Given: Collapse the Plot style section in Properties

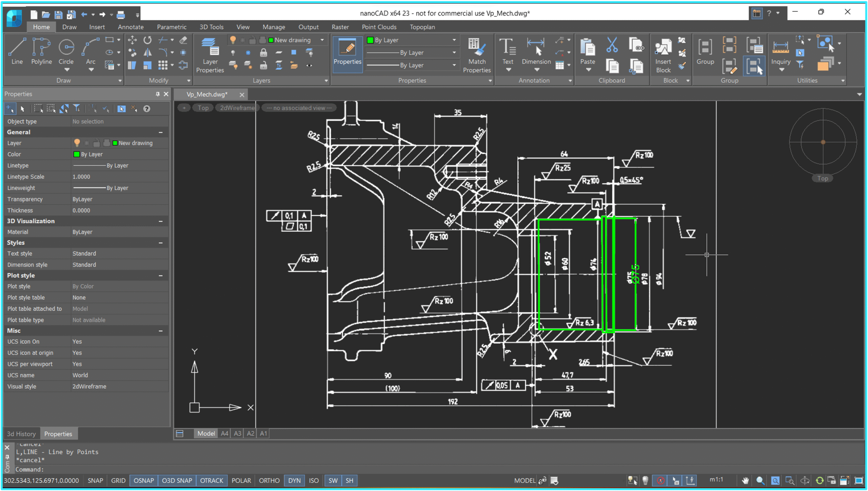Looking at the screenshot, I should [x=161, y=275].
